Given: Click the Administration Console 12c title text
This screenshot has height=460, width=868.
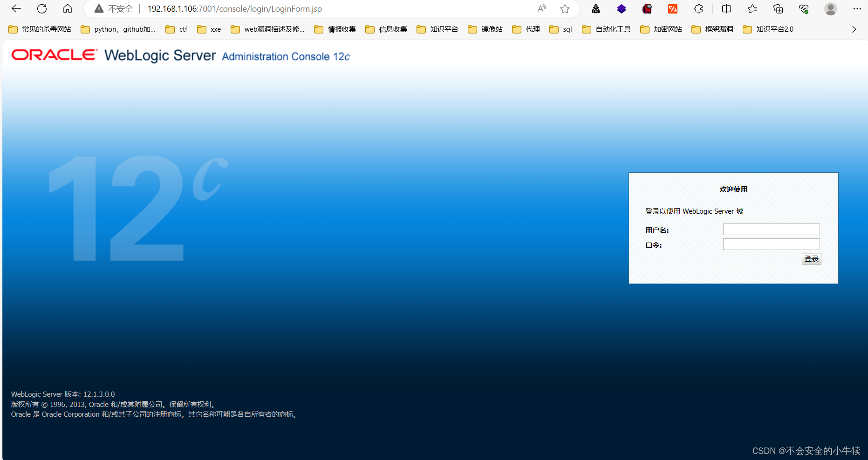Looking at the screenshot, I should (x=286, y=57).
